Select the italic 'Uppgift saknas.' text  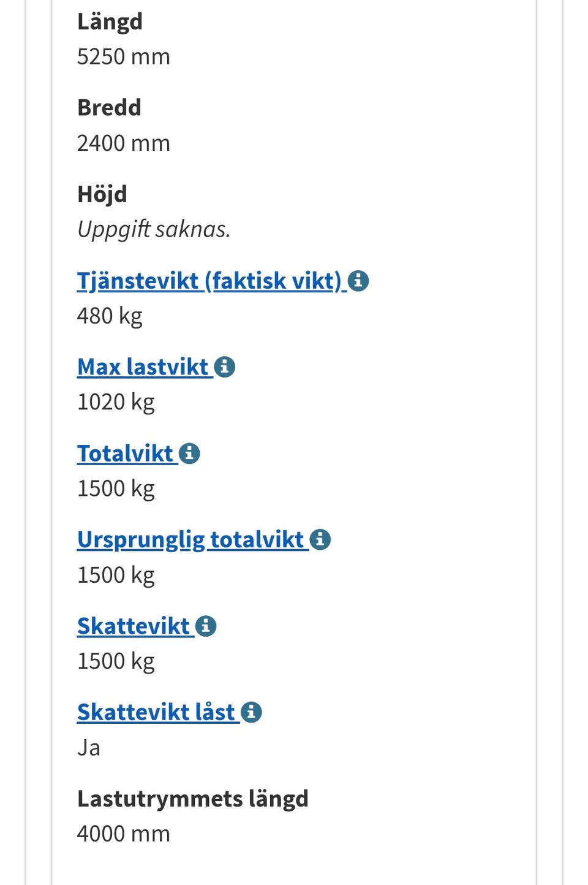154,229
